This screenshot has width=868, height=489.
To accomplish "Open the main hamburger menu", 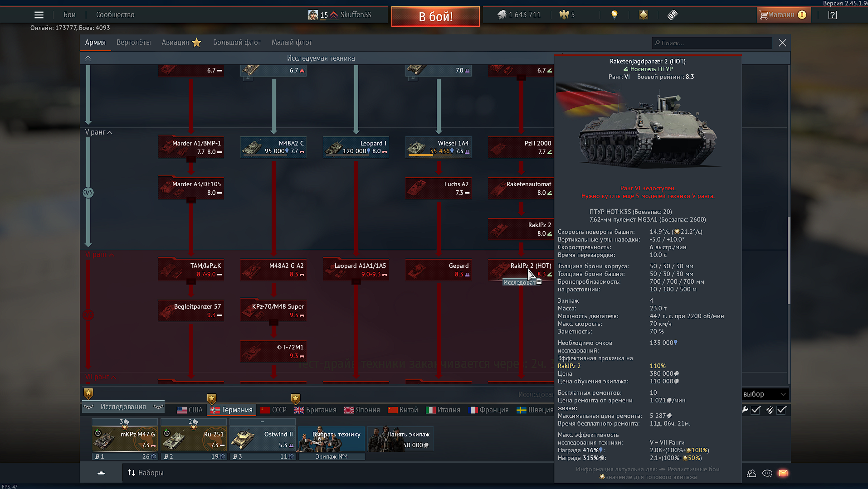I will [39, 15].
